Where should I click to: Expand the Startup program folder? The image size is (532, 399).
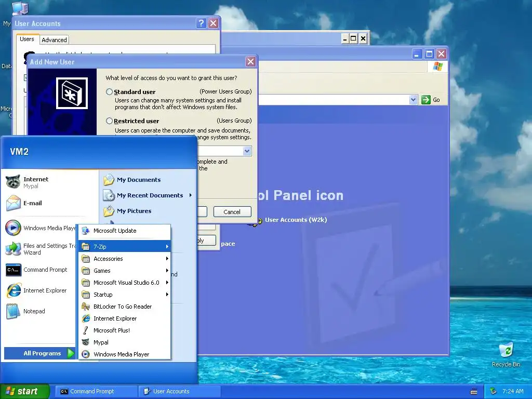(x=125, y=295)
